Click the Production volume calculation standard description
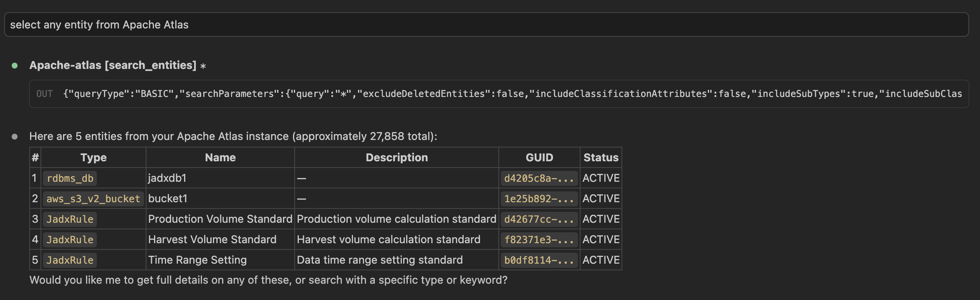This screenshot has height=300, width=980. tap(397, 219)
